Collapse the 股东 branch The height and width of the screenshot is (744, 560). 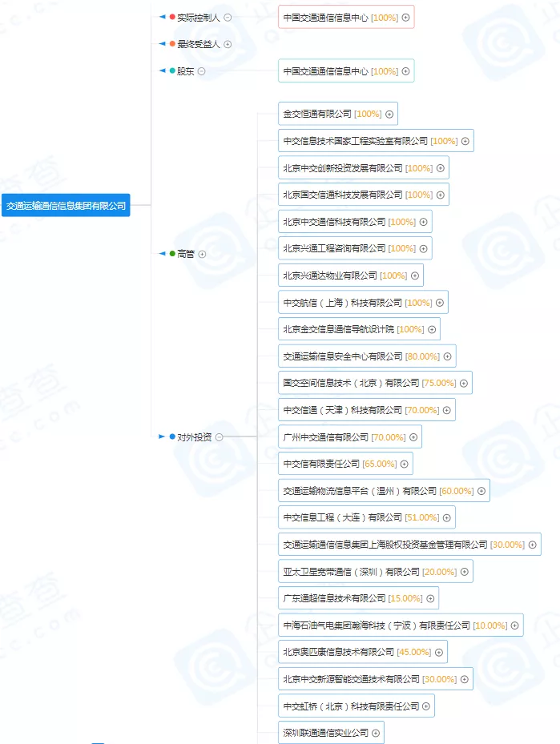point(202,71)
